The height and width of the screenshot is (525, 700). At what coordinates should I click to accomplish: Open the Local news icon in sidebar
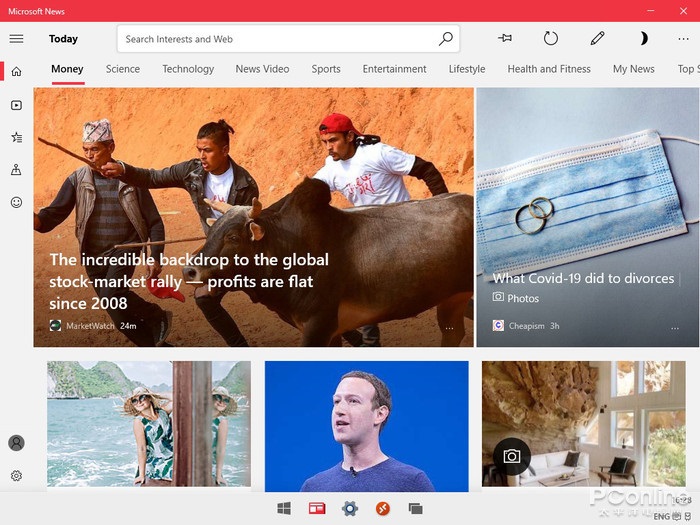[x=17, y=170]
